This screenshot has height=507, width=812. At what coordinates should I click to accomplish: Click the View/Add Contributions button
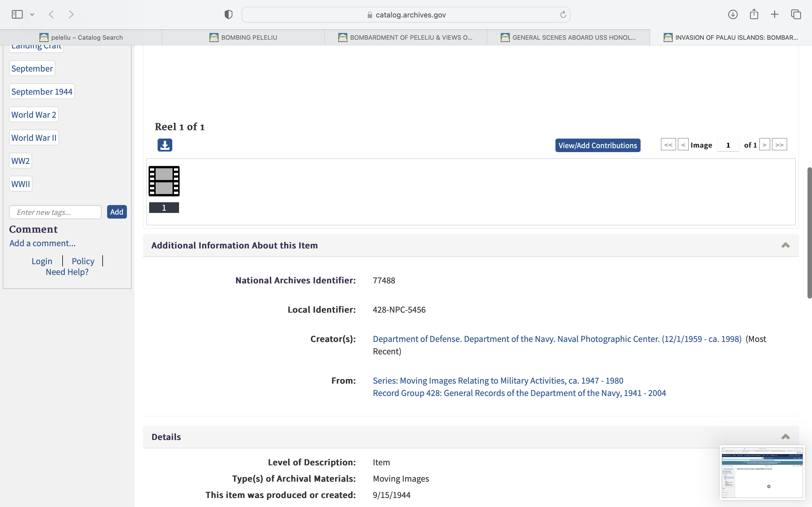click(598, 145)
